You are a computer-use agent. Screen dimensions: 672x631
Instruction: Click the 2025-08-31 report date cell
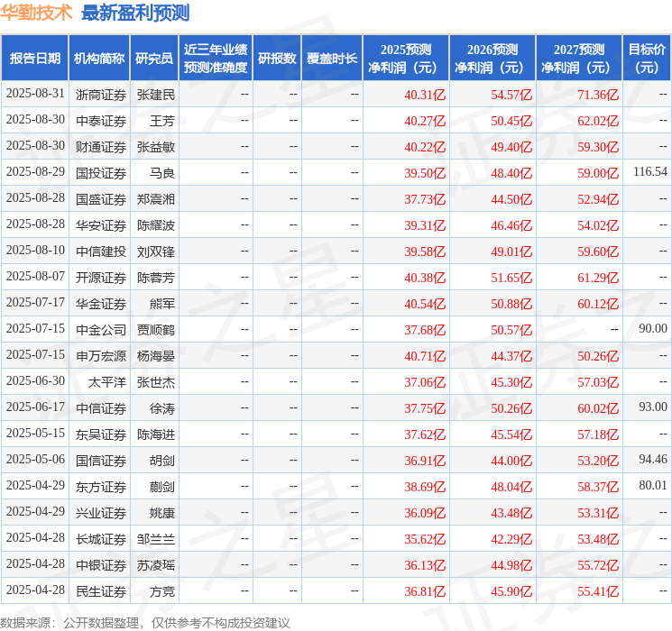click(x=35, y=94)
